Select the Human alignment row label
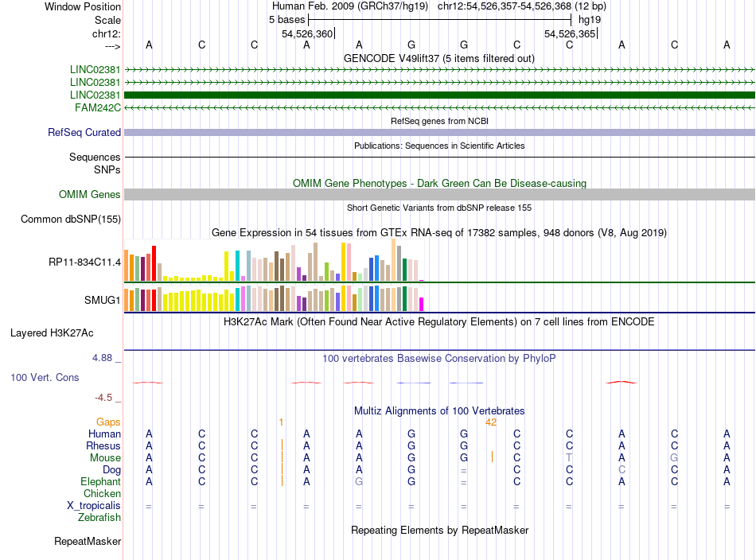The height and width of the screenshot is (560, 756). 104,434
